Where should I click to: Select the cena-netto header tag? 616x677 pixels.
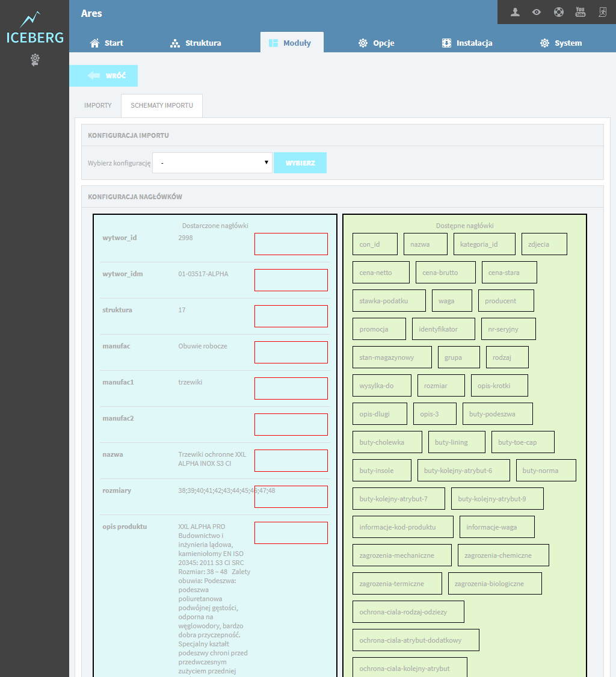click(381, 273)
